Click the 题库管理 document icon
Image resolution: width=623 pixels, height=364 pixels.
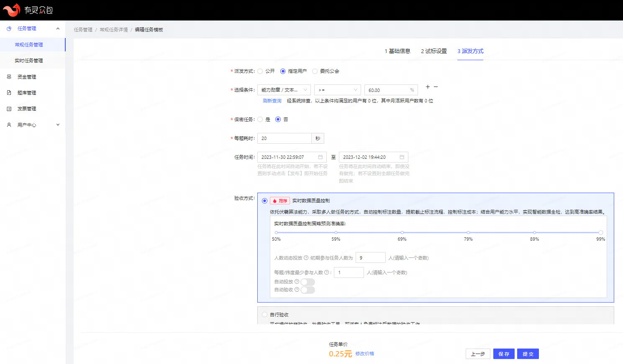[x=9, y=93]
